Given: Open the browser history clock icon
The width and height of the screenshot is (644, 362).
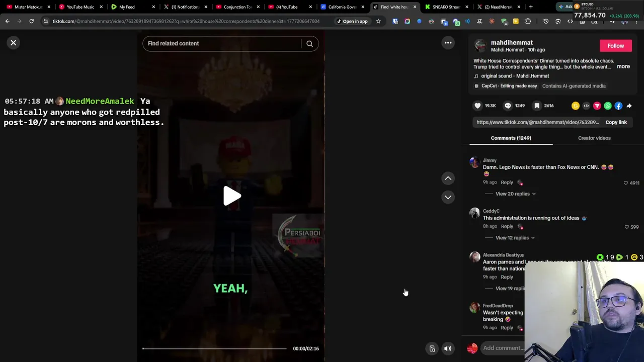Looking at the screenshot, I should tap(546, 21).
